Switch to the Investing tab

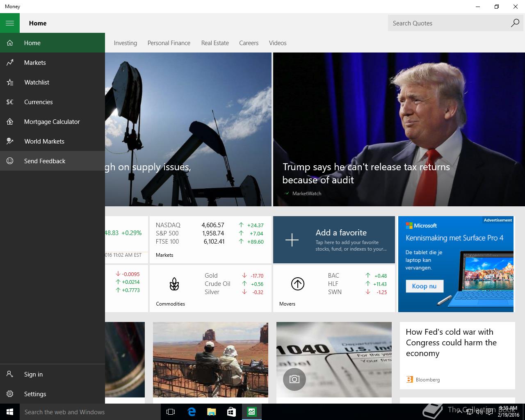[x=126, y=43]
